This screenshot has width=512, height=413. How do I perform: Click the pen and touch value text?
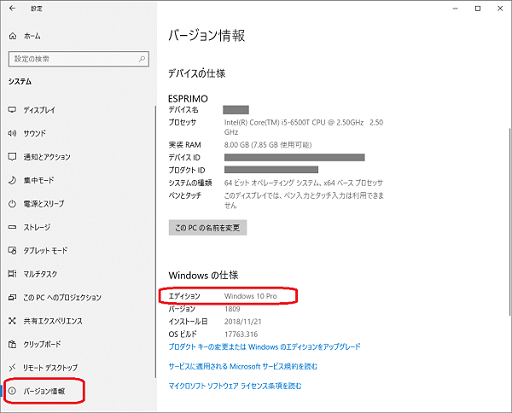point(304,200)
